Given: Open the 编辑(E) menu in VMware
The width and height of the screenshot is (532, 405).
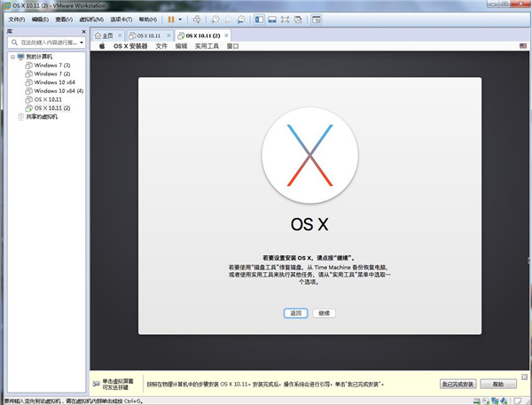Looking at the screenshot, I should 40,19.
